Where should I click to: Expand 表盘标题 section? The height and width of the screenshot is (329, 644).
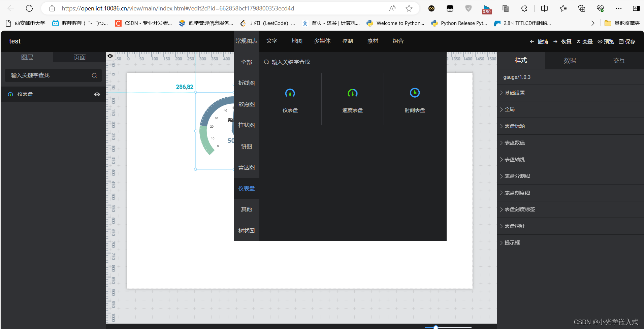(x=570, y=126)
